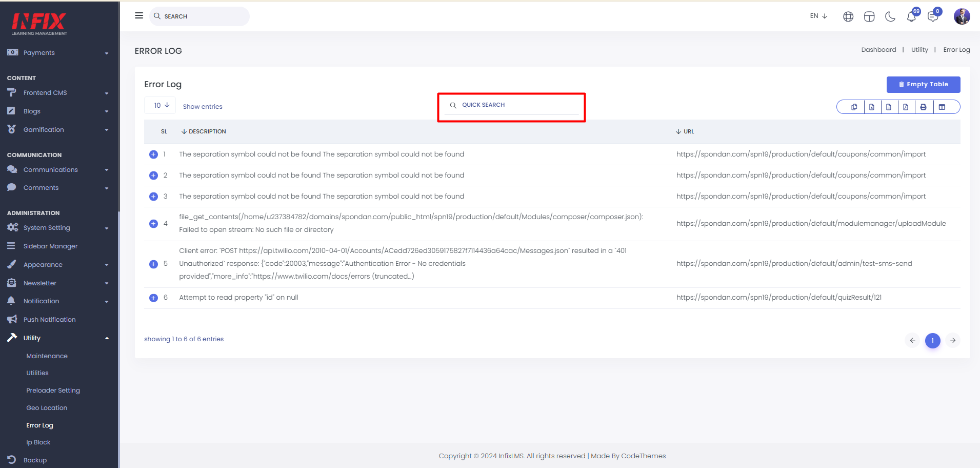Viewport: 980px width, 468px height.
Task: Switch to dark mode with the moon icon
Action: pyautogui.click(x=890, y=16)
